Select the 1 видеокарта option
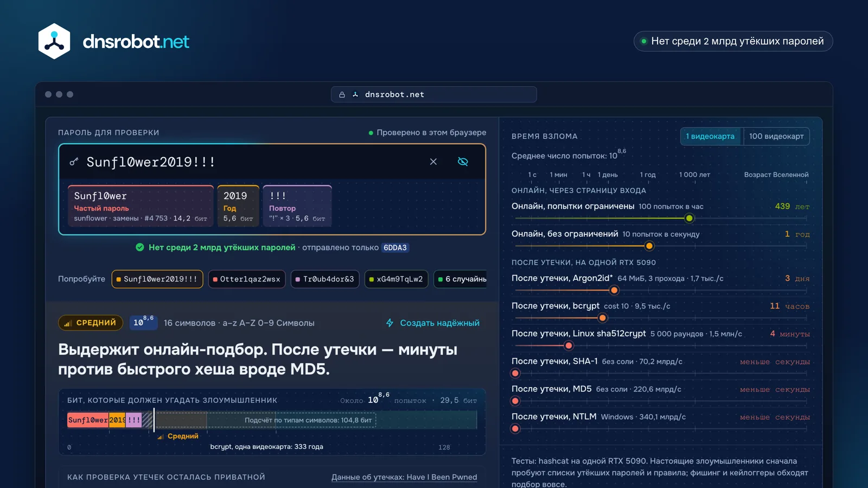The height and width of the screenshot is (488, 868). coord(710,136)
